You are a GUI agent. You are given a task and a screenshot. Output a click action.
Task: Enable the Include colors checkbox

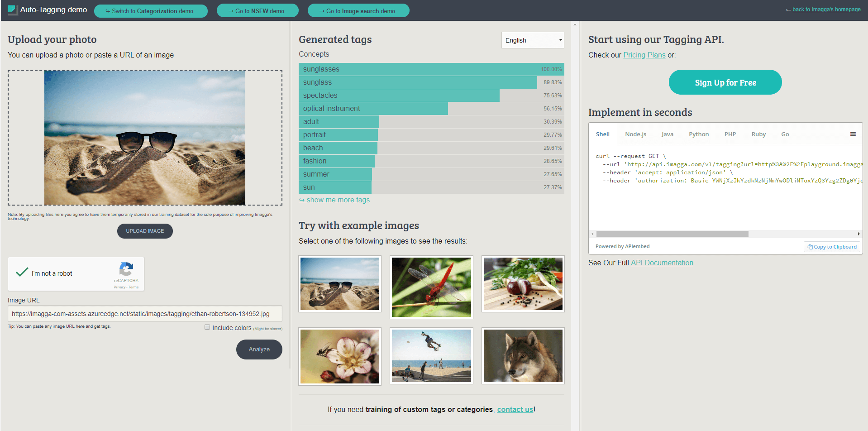(207, 327)
